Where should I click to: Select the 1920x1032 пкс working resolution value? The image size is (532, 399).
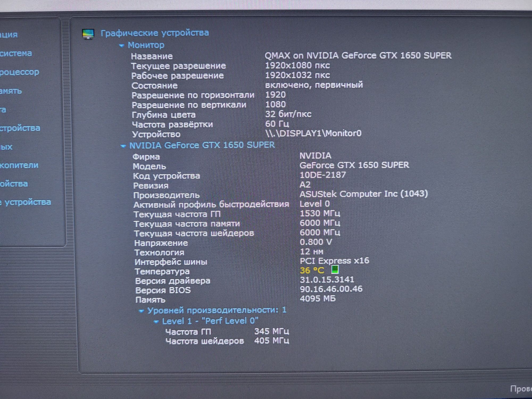click(297, 75)
